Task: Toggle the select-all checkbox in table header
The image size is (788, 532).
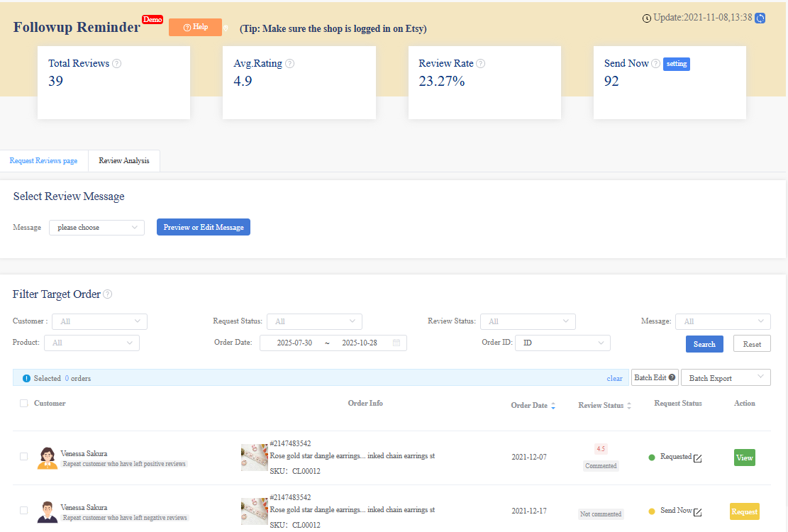Action: click(23, 403)
